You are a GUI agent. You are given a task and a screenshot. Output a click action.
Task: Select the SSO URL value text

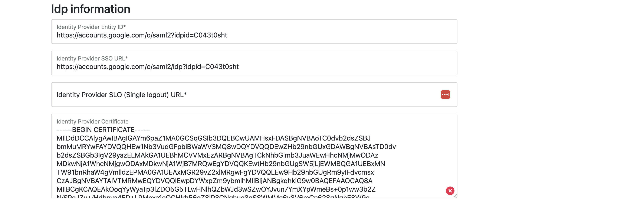(148, 66)
